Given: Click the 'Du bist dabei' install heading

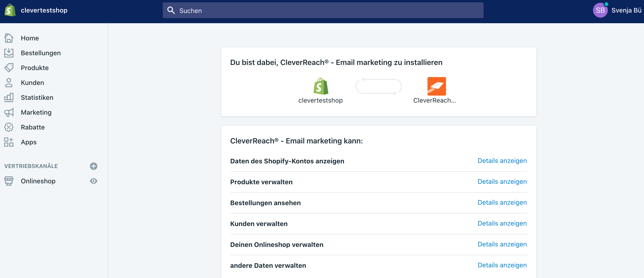Looking at the screenshot, I should (336, 62).
